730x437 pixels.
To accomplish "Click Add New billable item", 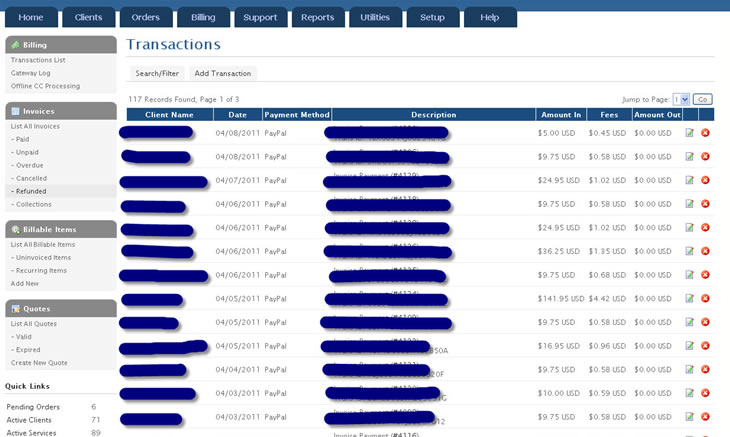I will click(25, 283).
